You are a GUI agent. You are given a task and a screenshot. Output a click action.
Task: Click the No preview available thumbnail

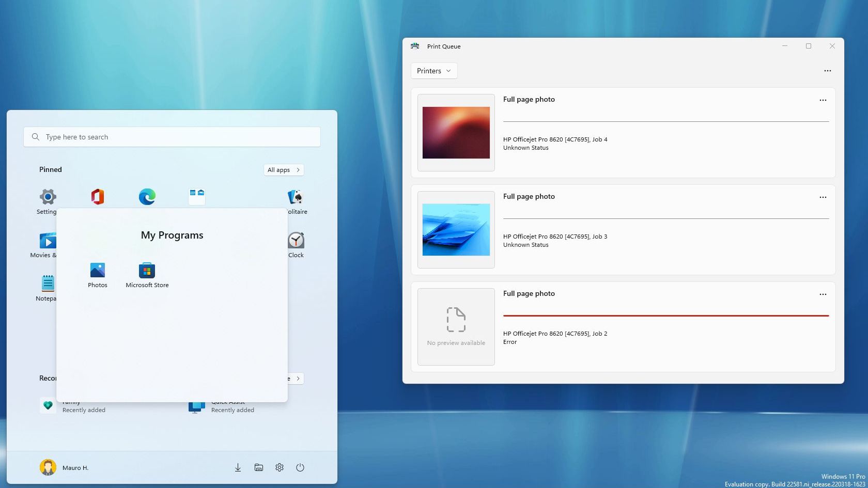pos(456,327)
